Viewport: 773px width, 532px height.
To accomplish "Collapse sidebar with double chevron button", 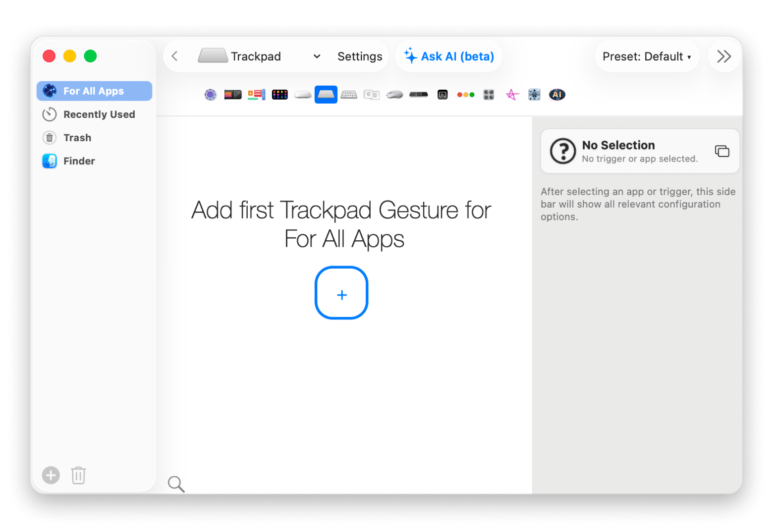I will coord(724,56).
